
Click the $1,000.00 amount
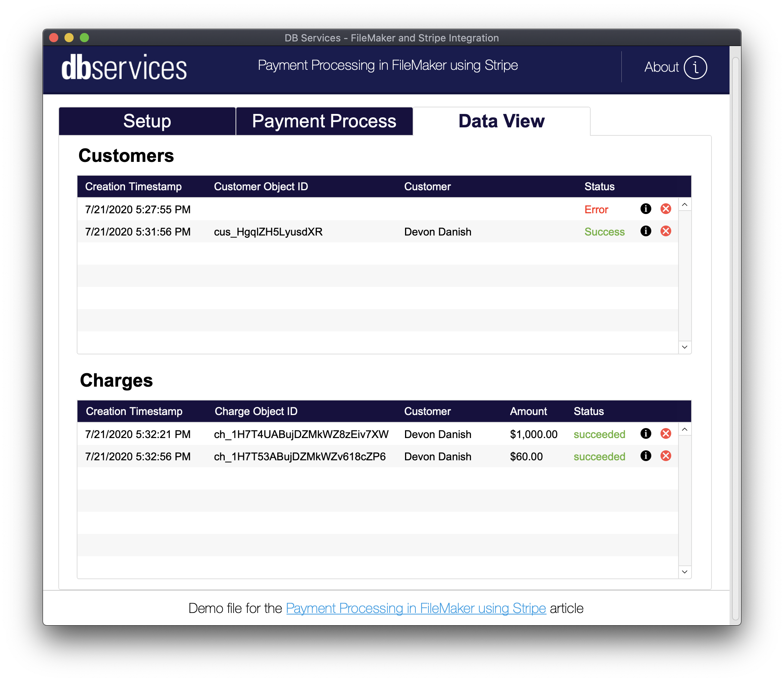(534, 434)
